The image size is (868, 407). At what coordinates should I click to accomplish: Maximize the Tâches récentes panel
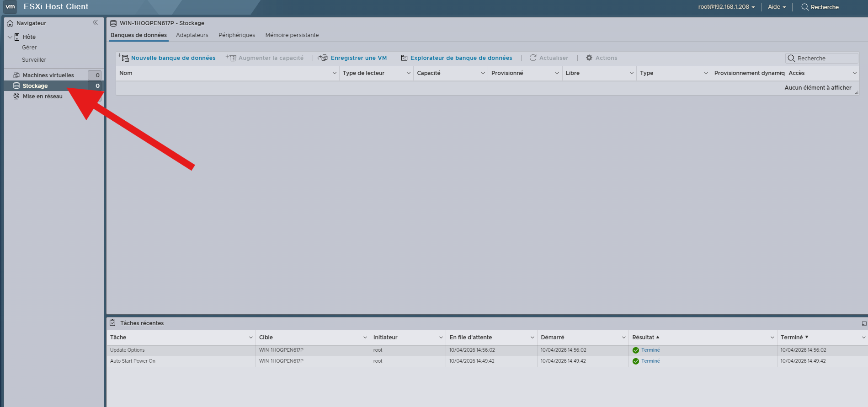point(864,323)
